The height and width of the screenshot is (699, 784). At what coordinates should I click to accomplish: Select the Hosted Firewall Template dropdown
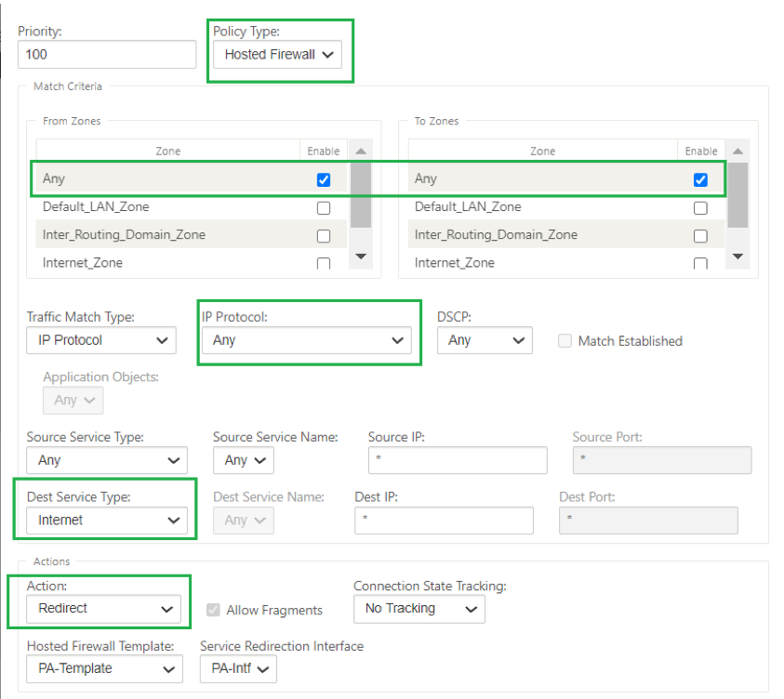pos(104,668)
